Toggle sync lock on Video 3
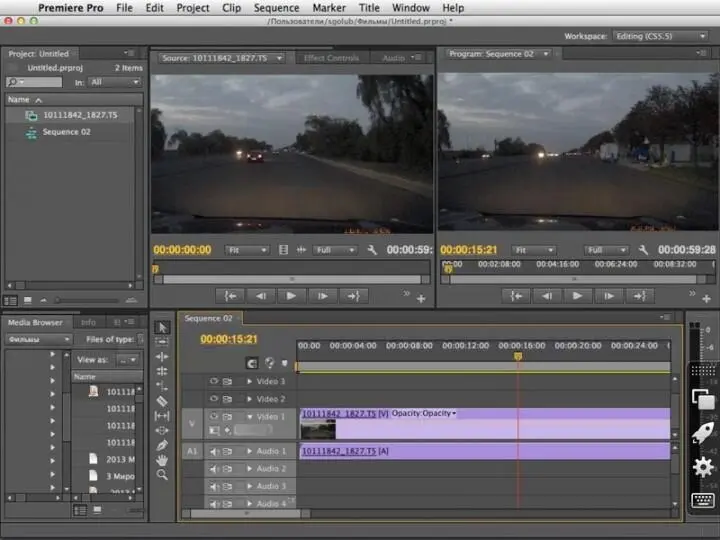The width and height of the screenshot is (720, 540). coord(227,381)
